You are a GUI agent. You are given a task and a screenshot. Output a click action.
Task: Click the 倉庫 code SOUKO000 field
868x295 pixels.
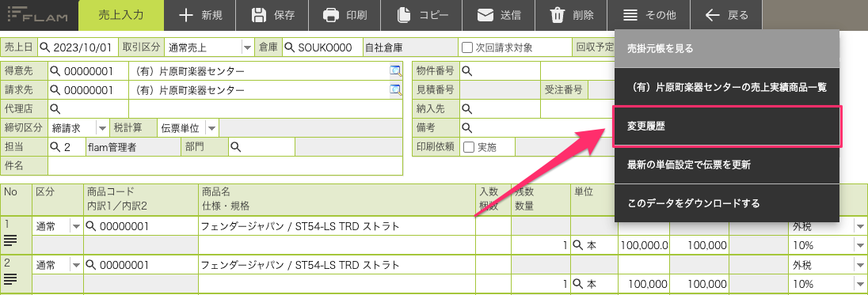(323, 47)
